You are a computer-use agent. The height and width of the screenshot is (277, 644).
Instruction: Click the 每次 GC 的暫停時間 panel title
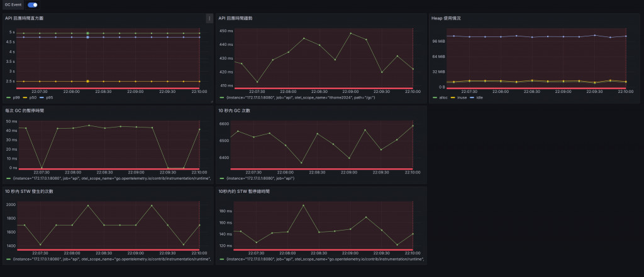coord(25,111)
